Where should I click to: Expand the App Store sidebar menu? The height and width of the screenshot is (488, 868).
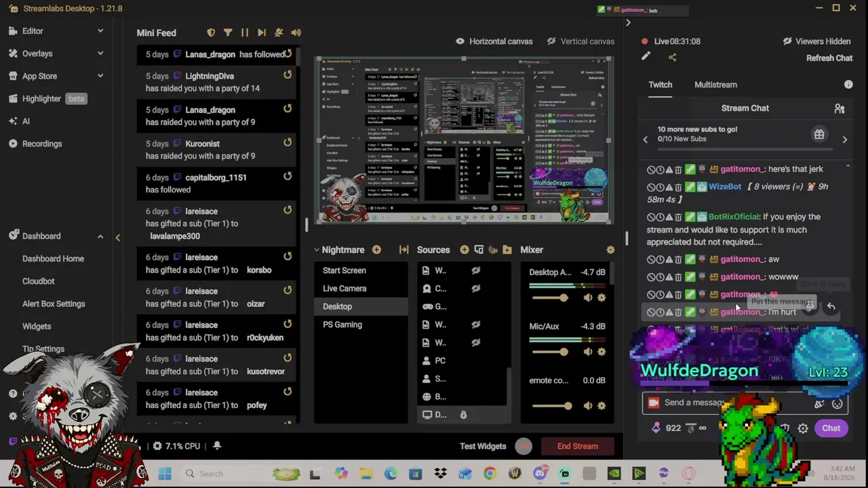click(x=100, y=76)
